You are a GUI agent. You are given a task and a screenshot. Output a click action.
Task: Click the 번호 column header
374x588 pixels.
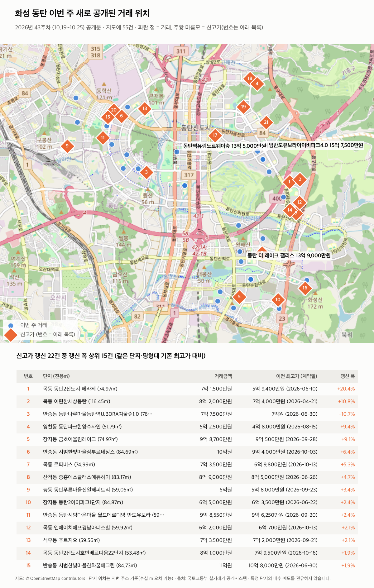(28, 376)
